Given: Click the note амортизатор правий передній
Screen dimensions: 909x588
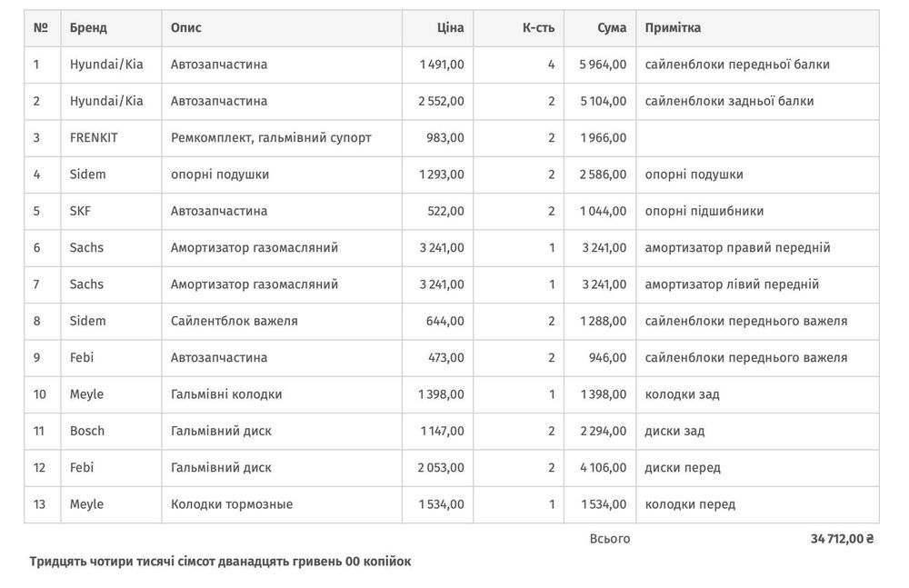Looking at the screenshot, I should 737,247.
